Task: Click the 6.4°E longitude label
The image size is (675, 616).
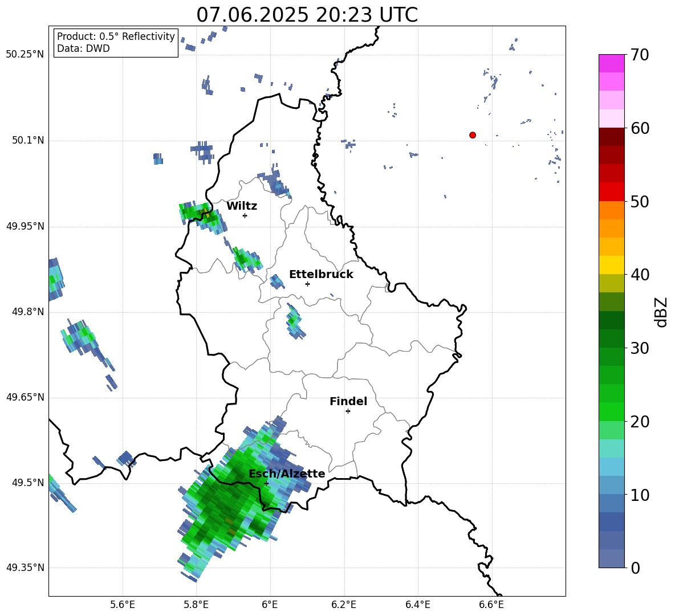Action: click(418, 605)
